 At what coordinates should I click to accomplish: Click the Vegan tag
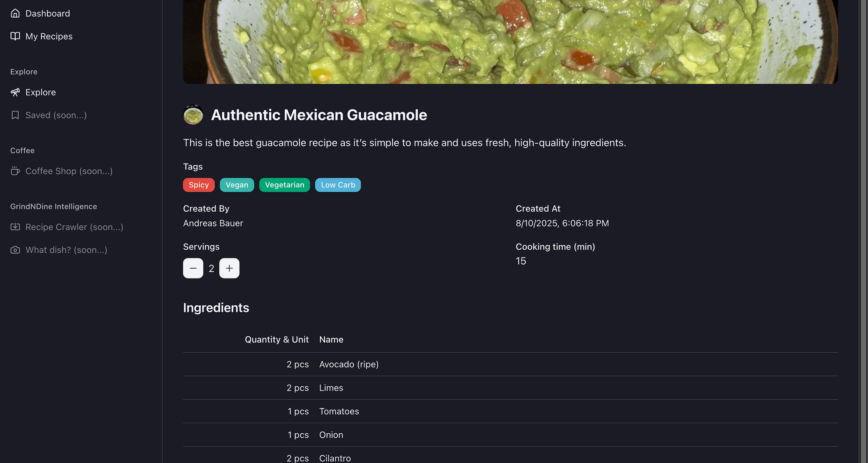point(237,185)
